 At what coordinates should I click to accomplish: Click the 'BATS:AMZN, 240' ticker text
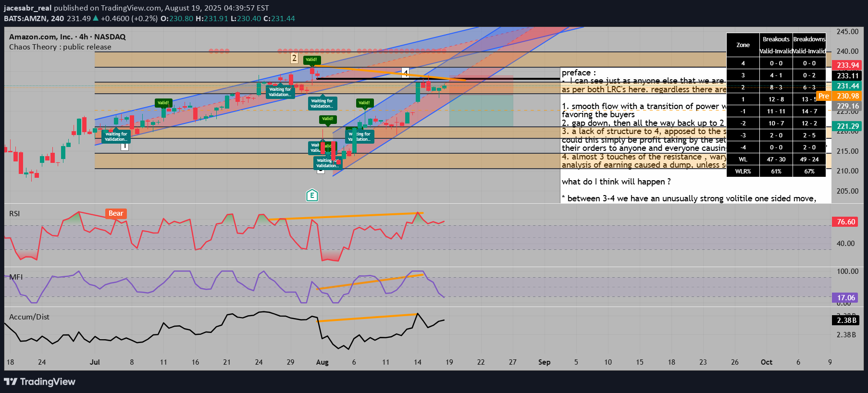[34, 18]
